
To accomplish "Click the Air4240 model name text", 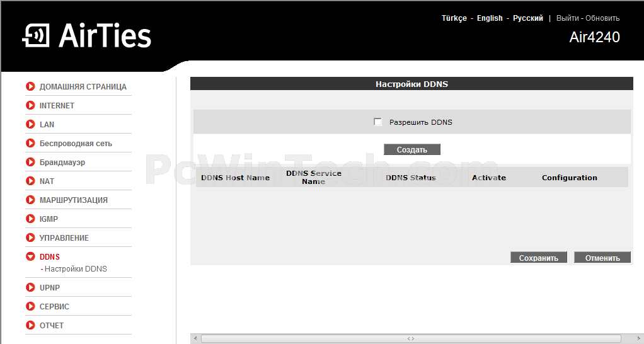I will (x=594, y=37).
